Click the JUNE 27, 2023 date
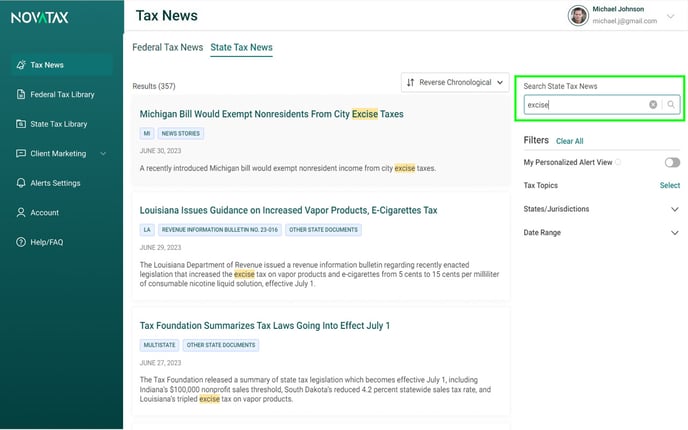This screenshot has width=688, height=430. (160, 363)
